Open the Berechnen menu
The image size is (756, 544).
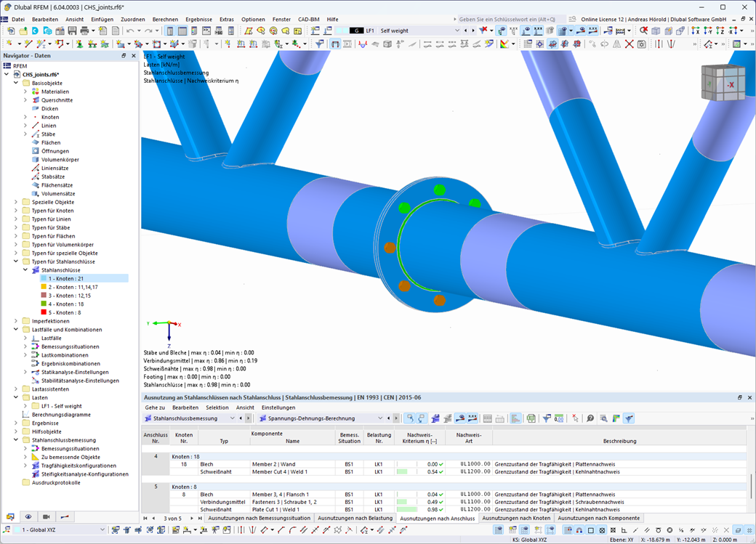tap(165, 20)
